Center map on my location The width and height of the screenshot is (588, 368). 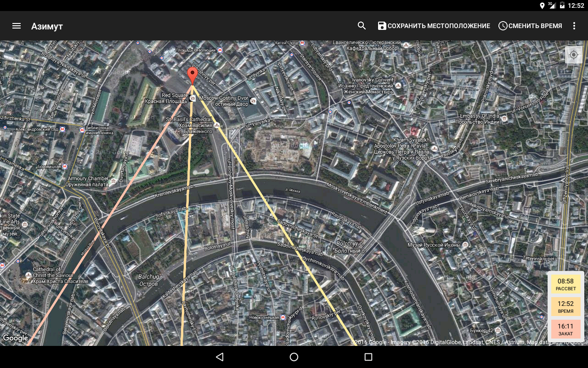coord(574,55)
